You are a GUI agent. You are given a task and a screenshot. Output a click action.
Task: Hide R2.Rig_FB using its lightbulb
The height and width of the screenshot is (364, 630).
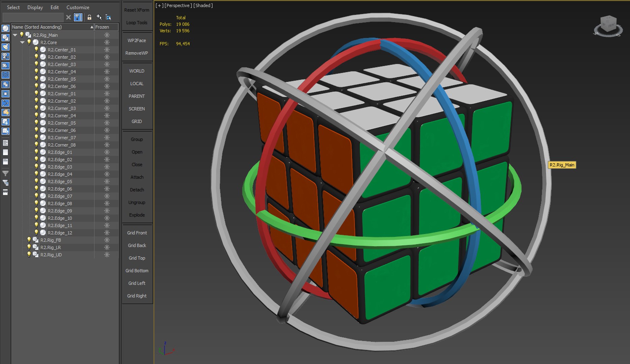coord(29,240)
